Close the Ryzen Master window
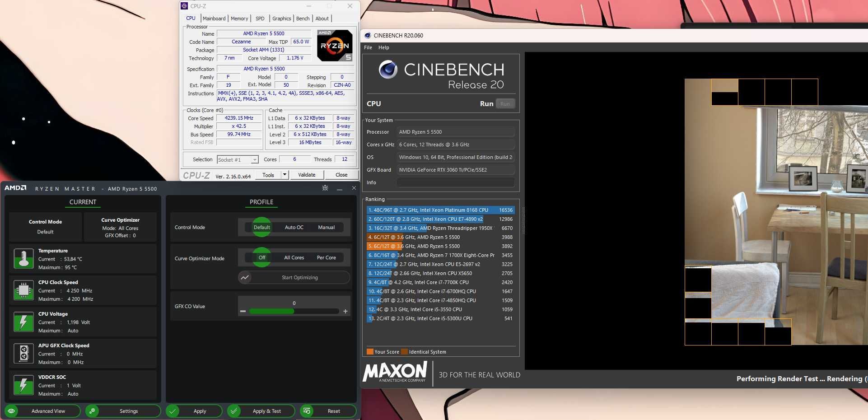The width and height of the screenshot is (868, 420). [x=354, y=188]
